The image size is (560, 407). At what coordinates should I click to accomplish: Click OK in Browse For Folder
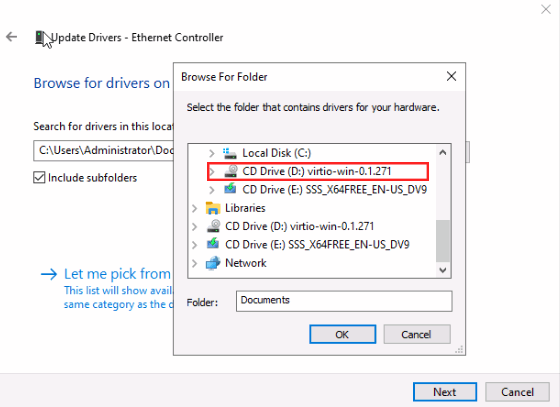342,335
